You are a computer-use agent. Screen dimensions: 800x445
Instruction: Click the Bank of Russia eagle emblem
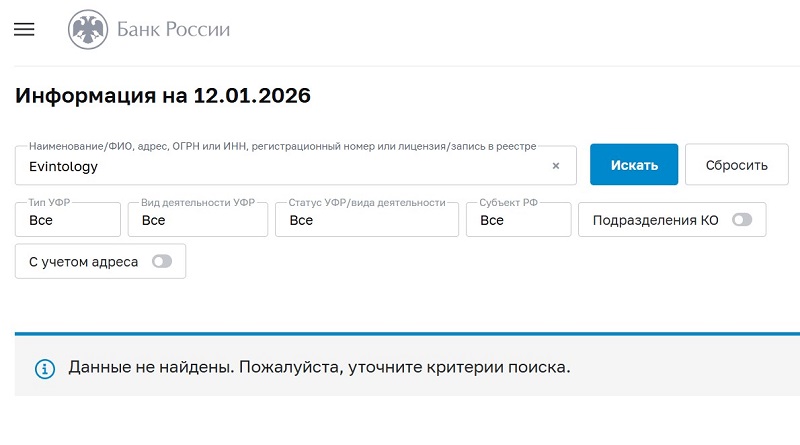(x=87, y=30)
